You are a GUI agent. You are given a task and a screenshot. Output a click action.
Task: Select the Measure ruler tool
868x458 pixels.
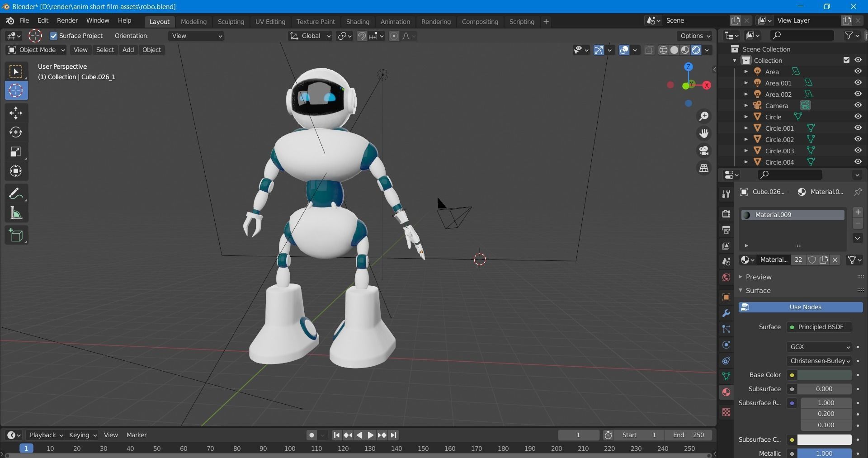tap(16, 213)
